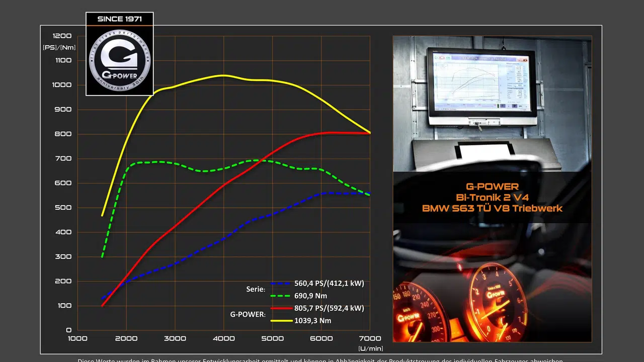Select the '560,4 PS/(412,1 kW)' legend text
This screenshot has height=362, width=644.
point(329,284)
